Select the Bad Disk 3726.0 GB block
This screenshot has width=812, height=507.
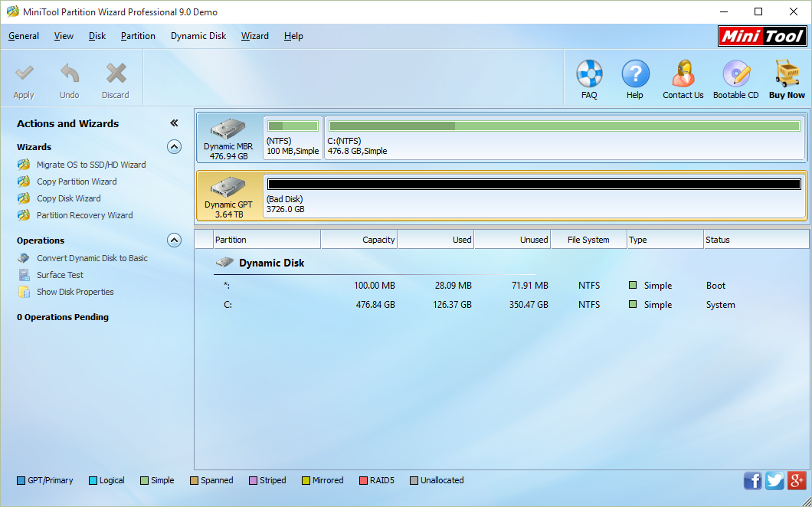[x=534, y=197]
